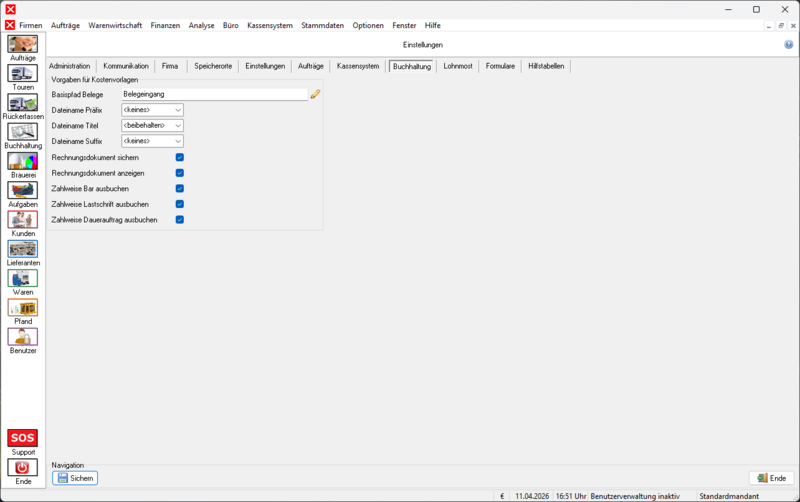
Task: Click the Euro symbol in status bar
Action: 502,496
